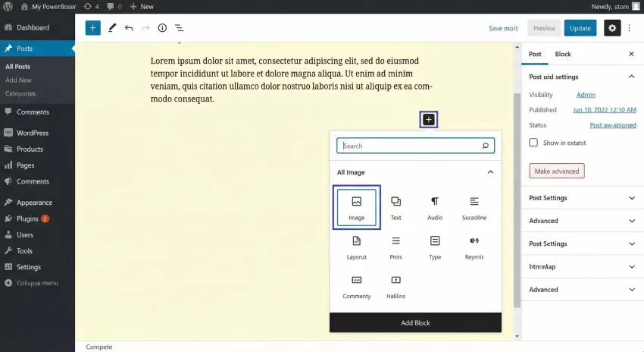Open Plugins menu with 2 badge
The image size is (644, 352).
(x=37, y=218)
